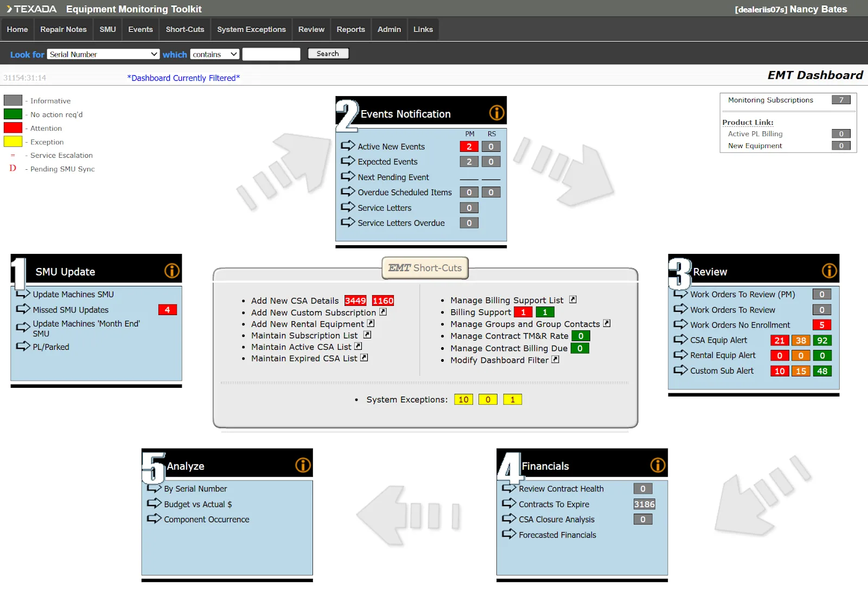Click popup icon beside Add New Rental Equipment
868x601 pixels.
point(371,324)
